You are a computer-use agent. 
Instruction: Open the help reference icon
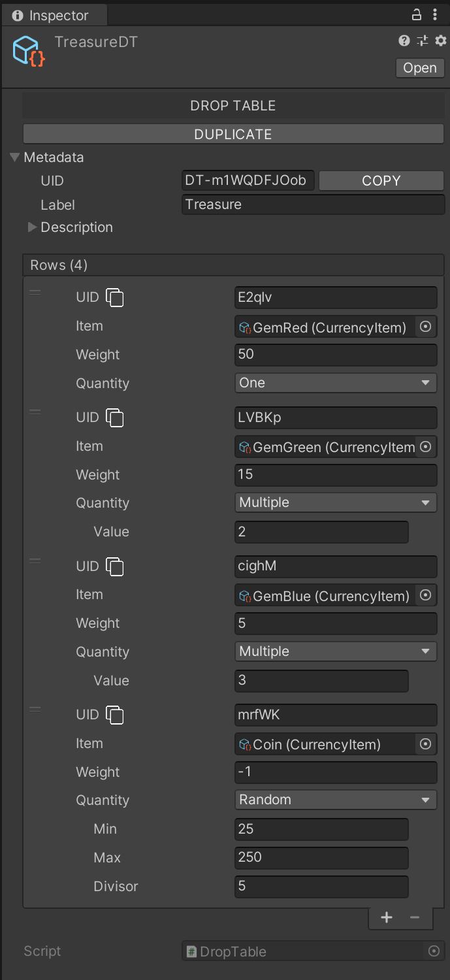tap(404, 41)
